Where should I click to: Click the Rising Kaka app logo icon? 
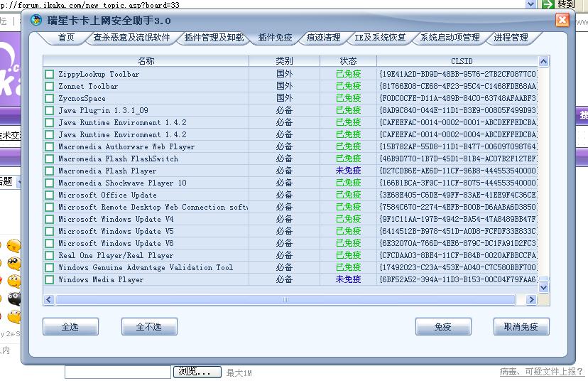36,20
